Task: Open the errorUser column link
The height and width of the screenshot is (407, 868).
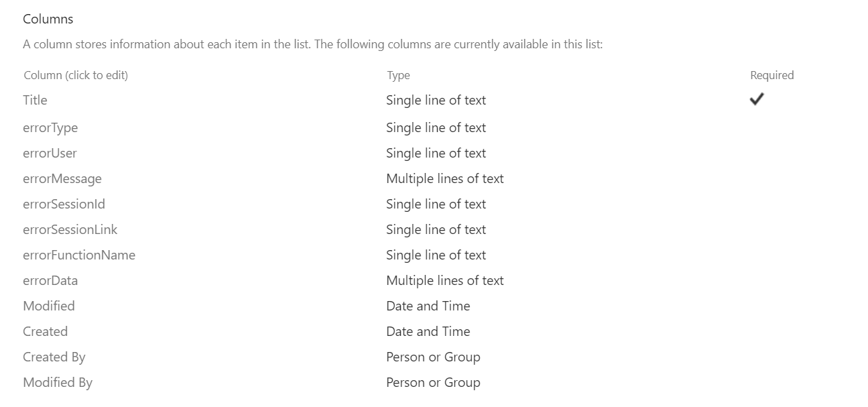Action: [x=50, y=153]
